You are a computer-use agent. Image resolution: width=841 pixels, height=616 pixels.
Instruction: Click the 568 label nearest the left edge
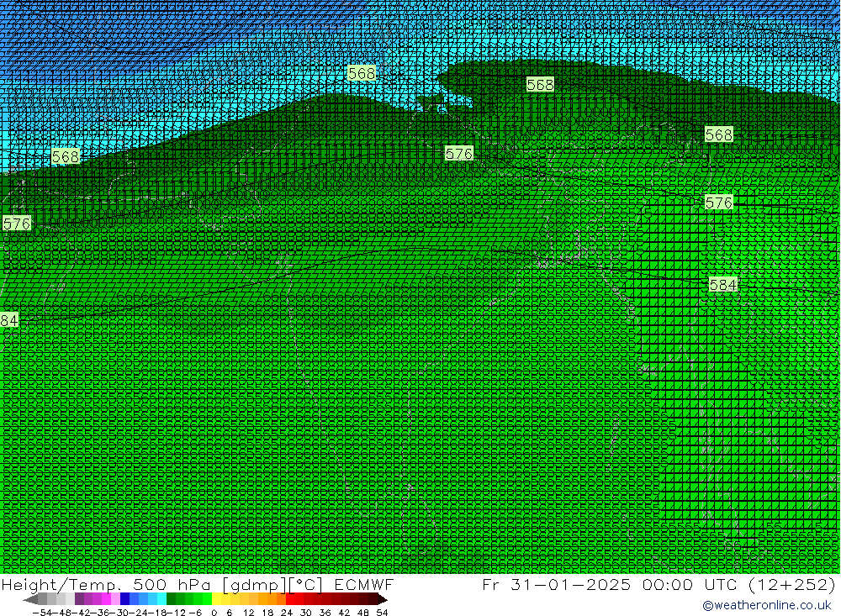tap(66, 156)
